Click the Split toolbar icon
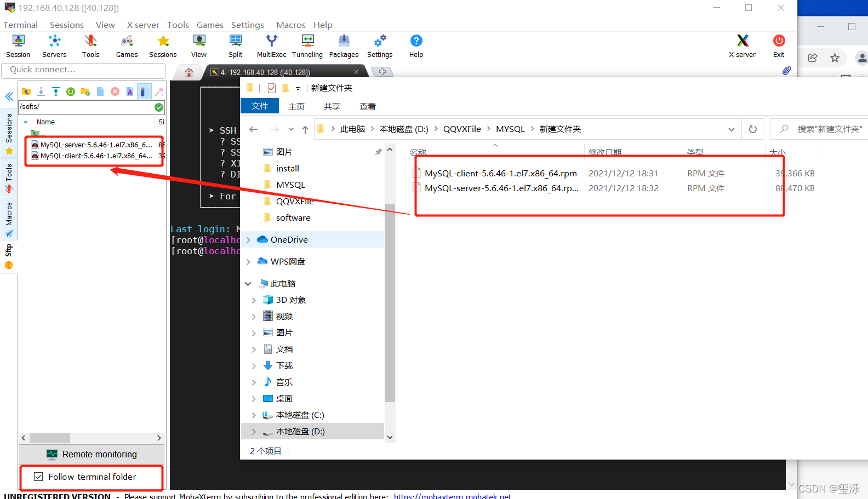Viewport: 868px width, 499px height. (236, 46)
